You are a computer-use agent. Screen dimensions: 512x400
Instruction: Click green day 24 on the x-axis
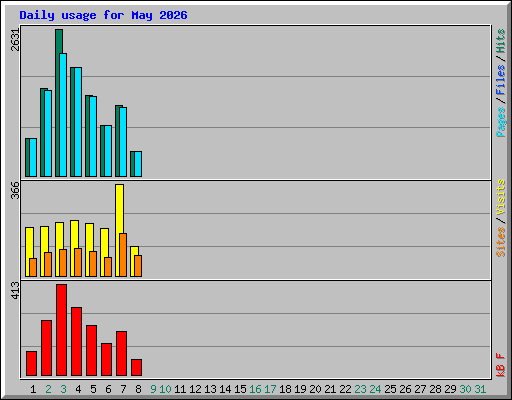tap(375, 389)
